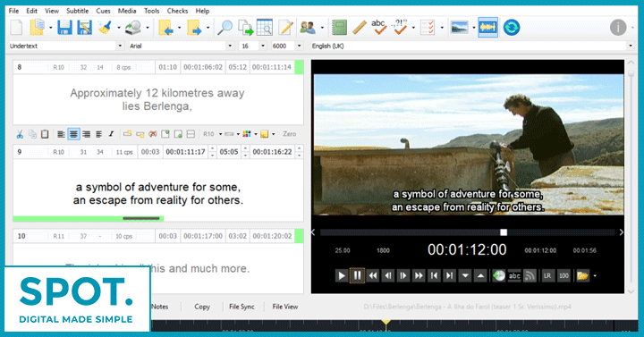644x337 pixels.
Task: Cut text with the scissors icon
Action: coord(20,134)
